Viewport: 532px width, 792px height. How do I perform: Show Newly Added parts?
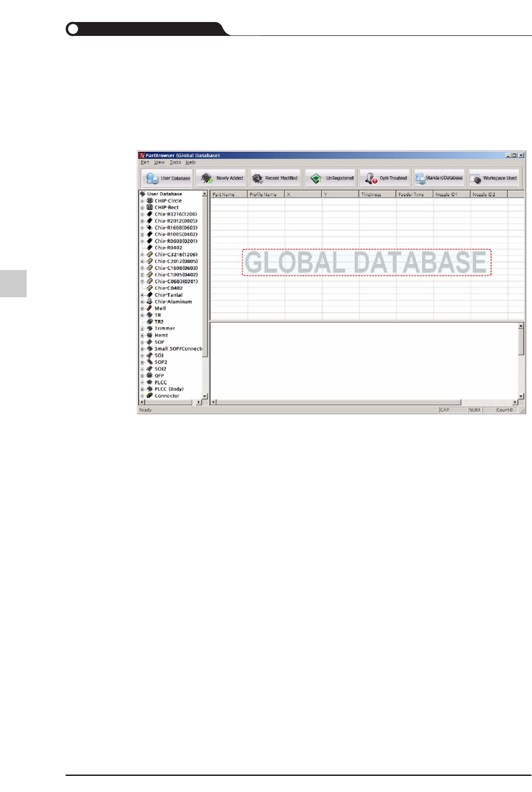point(222,178)
